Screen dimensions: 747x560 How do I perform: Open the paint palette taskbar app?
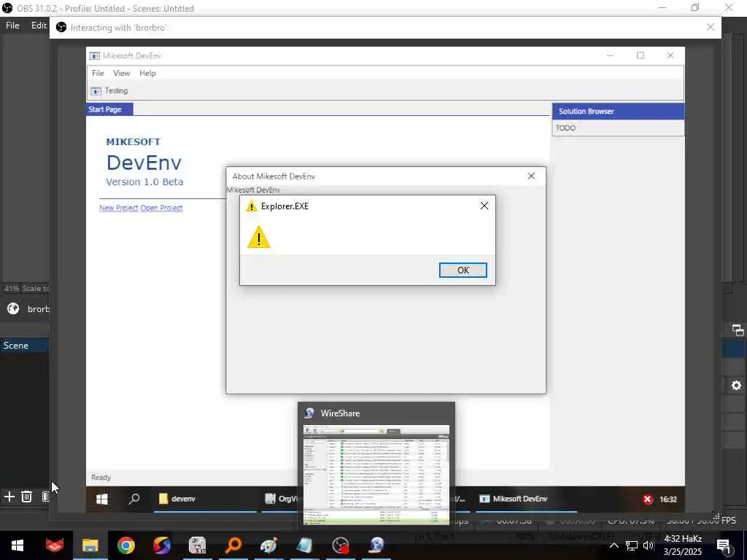point(269,545)
